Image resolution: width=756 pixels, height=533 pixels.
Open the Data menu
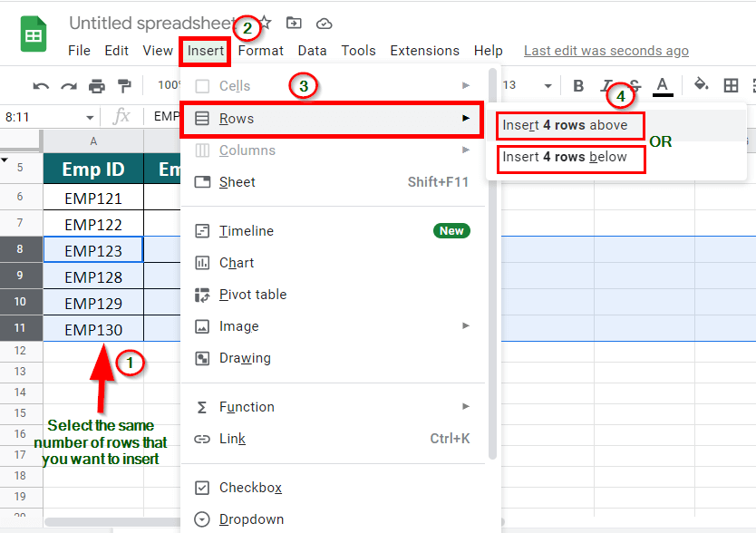point(312,51)
